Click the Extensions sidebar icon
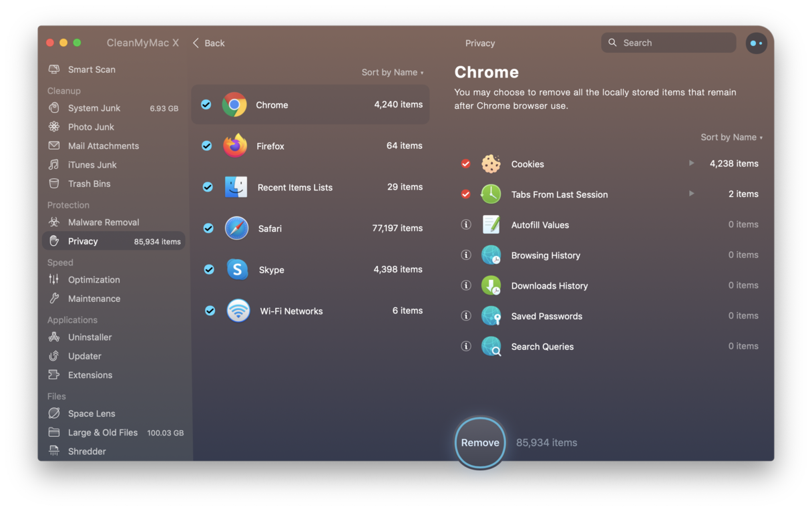This screenshot has width=812, height=511. pos(54,375)
